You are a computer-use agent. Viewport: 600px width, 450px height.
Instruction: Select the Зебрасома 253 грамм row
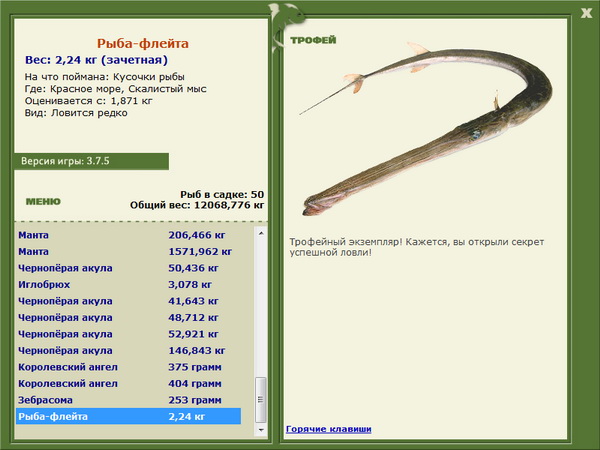point(129,399)
